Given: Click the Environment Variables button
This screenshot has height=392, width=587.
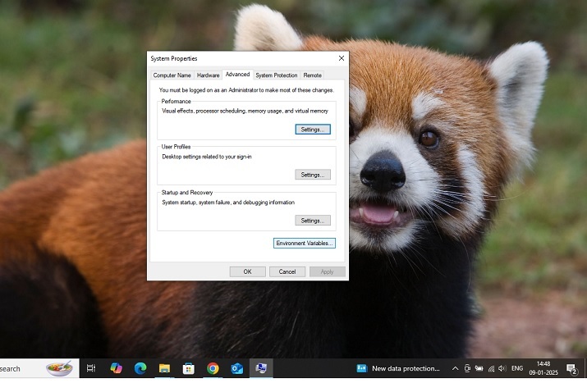Looking at the screenshot, I should pos(305,243).
